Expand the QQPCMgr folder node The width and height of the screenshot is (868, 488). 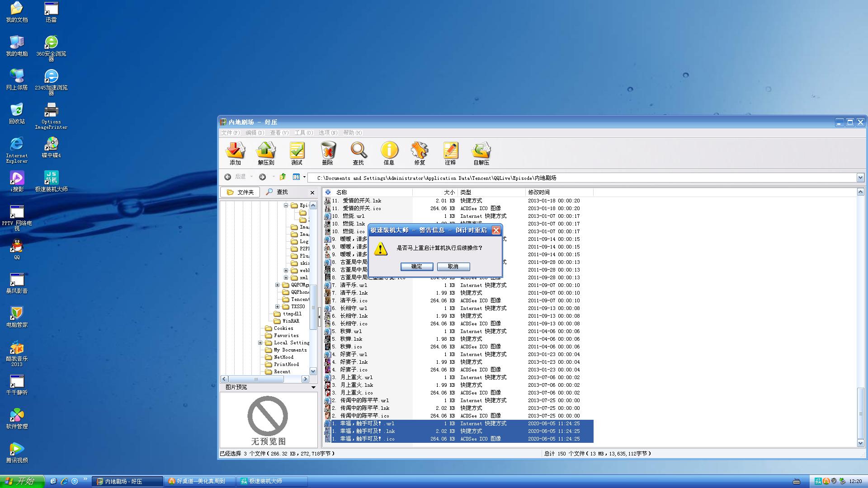pyautogui.click(x=278, y=285)
